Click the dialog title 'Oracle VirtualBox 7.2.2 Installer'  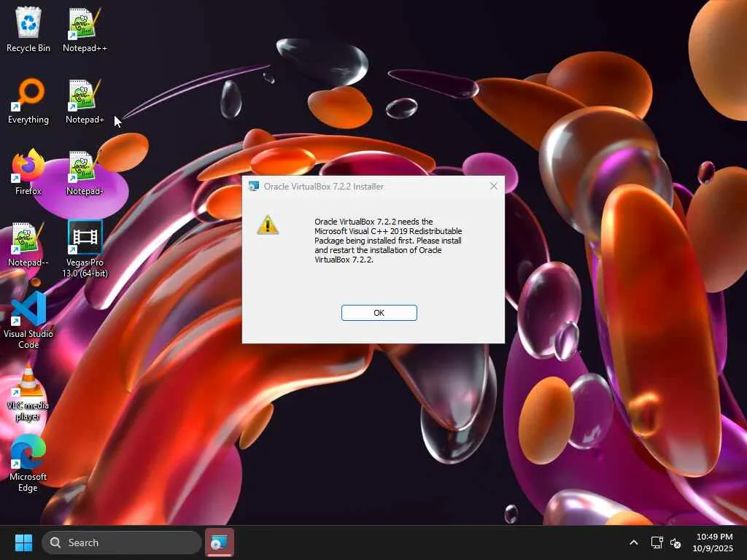pyautogui.click(x=323, y=187)
